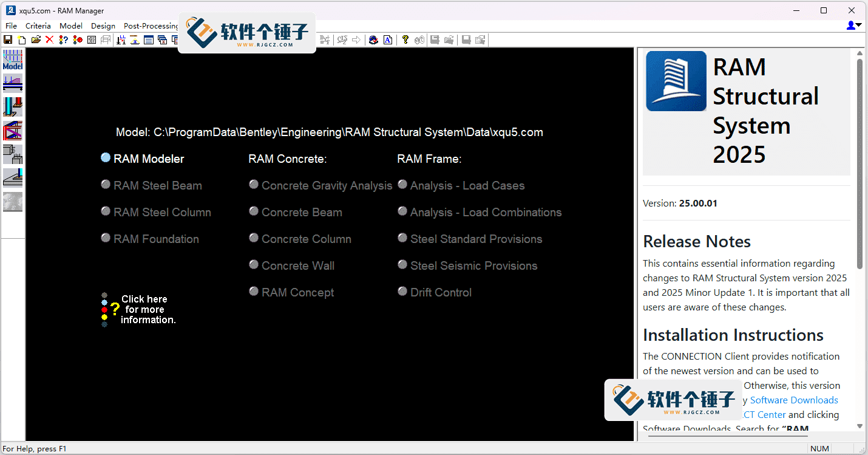Create a new model with the blank page icon

(22, 40)
